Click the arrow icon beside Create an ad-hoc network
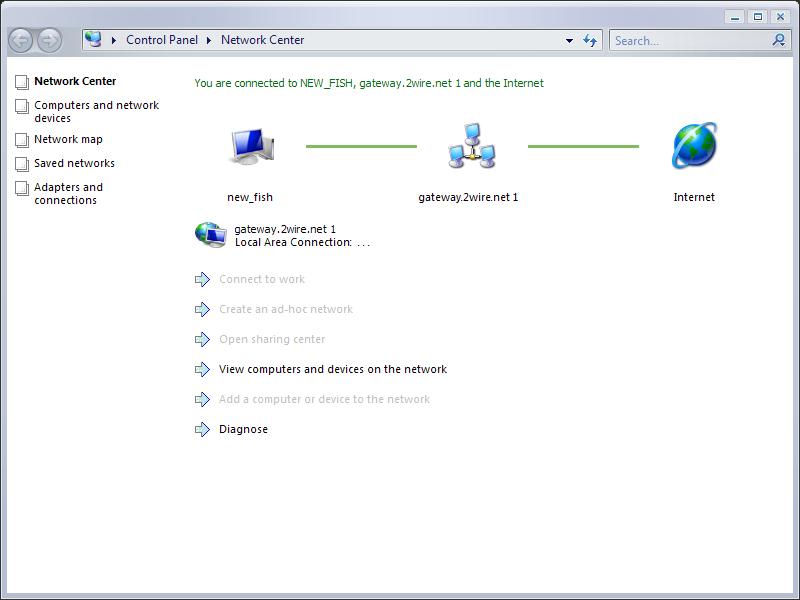The height and width of the screenshot is (600, 800). coord(203,309)
